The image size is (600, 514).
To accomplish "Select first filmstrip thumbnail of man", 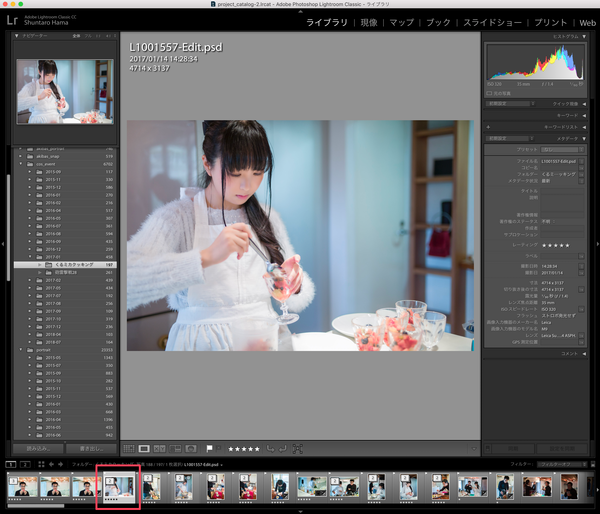I will 23,486.
